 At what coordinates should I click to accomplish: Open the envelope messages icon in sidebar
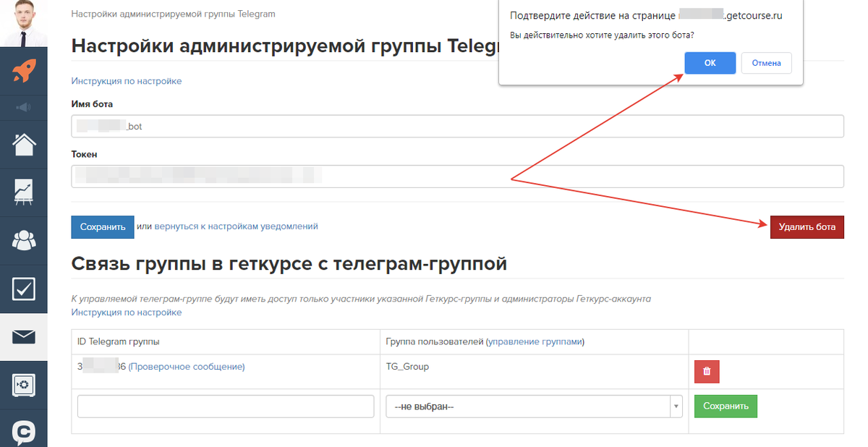click(x=24, y=336)
